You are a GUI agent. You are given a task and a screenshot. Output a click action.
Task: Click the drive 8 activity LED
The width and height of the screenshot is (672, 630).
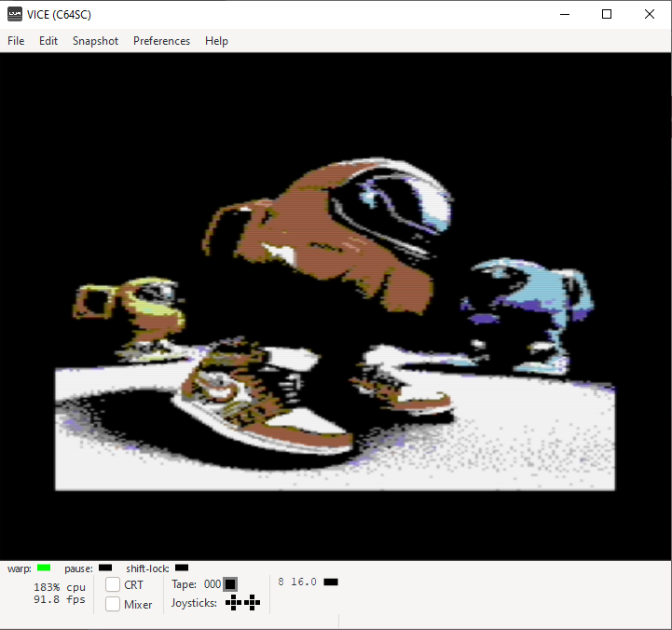click(x=331, y=582)
